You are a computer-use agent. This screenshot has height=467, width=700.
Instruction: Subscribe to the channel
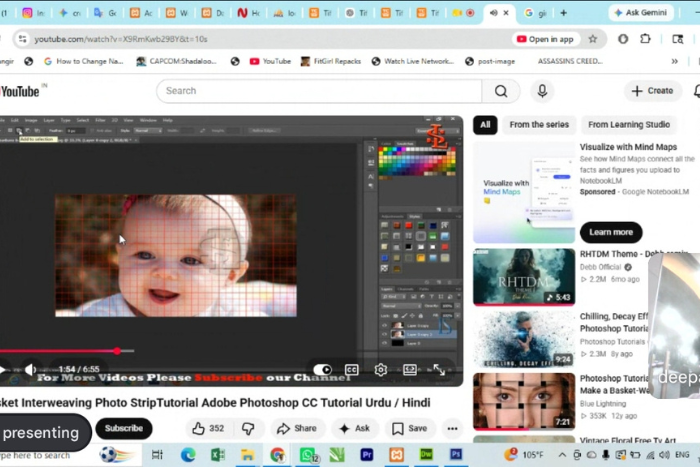(124, 428)
